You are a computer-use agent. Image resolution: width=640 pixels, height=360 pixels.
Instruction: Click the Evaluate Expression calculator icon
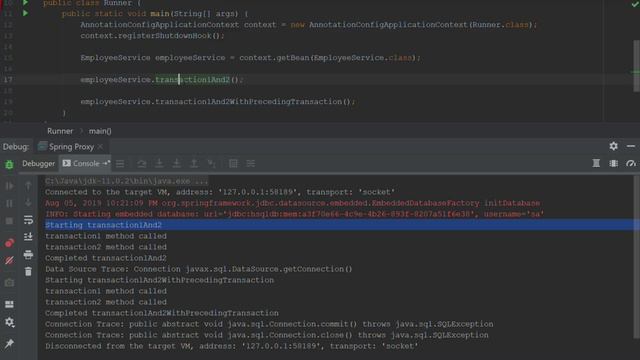233,164
